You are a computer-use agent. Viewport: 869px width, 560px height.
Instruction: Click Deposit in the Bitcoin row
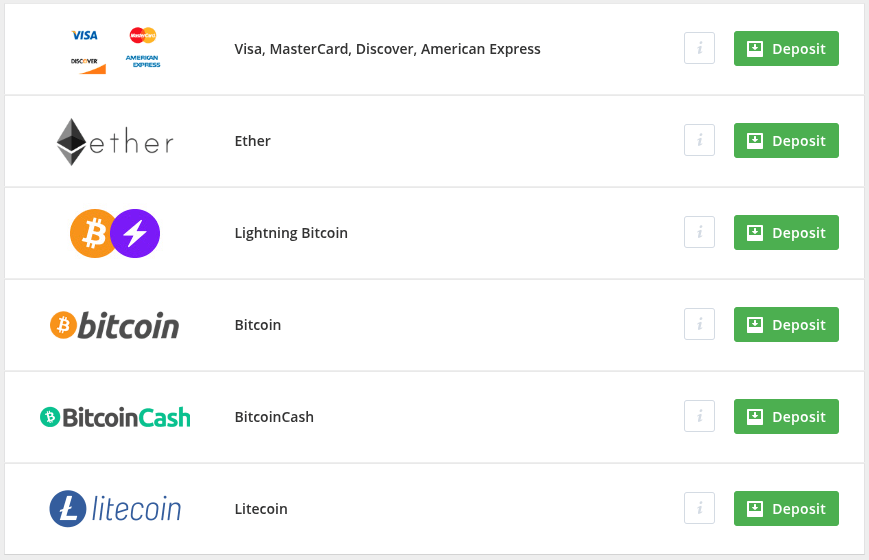(786, 325)
